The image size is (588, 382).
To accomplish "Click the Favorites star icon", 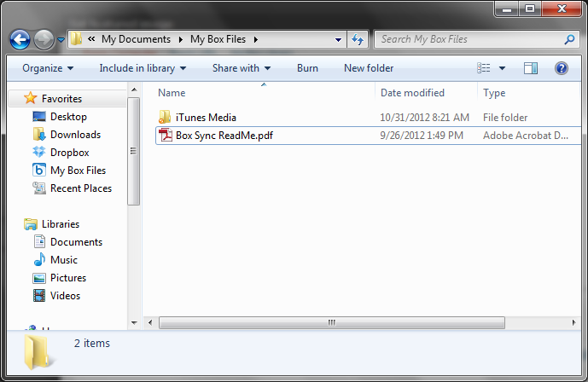I will click(30, 98).
